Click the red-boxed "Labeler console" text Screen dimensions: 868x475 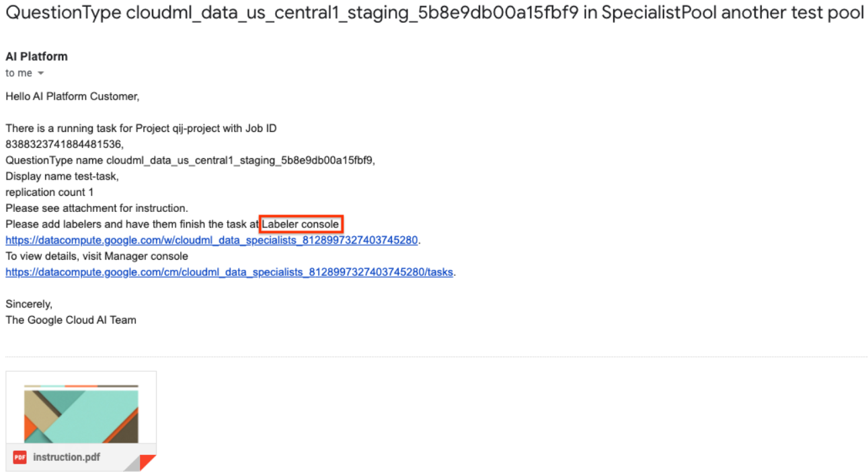[x=301, y=224]
